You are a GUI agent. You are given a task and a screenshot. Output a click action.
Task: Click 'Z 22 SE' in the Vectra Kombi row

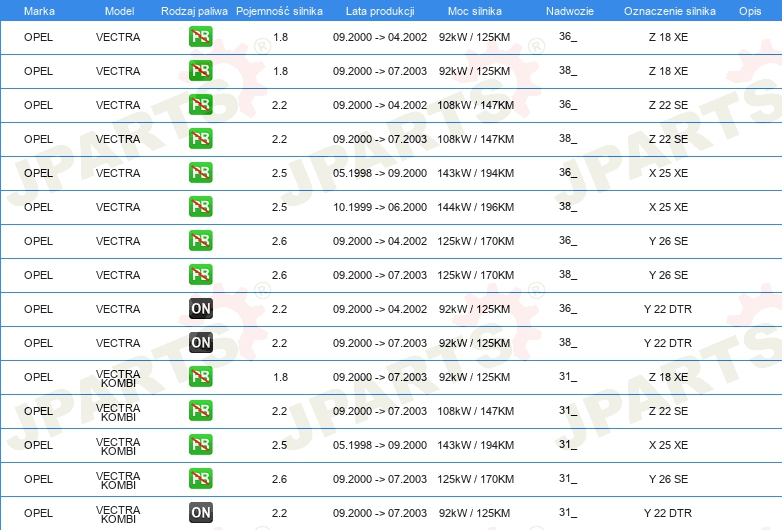click(x=668, y=411)
